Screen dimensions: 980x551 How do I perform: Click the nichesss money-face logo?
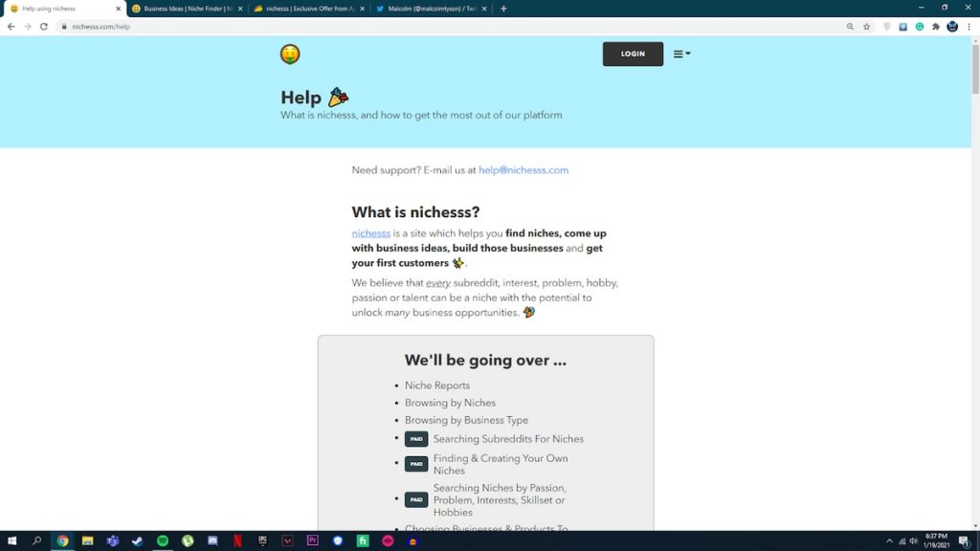pos(290,55)
